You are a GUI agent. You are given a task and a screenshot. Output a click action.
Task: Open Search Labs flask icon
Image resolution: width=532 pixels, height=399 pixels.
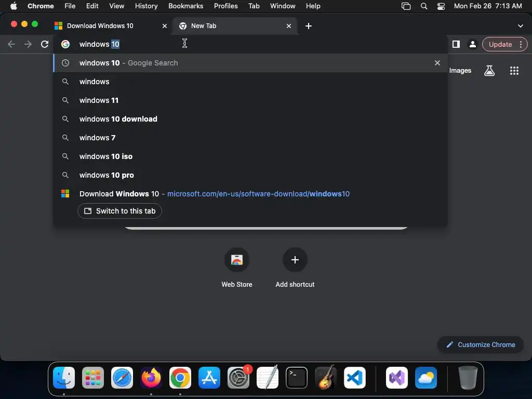tap(489, 71)
